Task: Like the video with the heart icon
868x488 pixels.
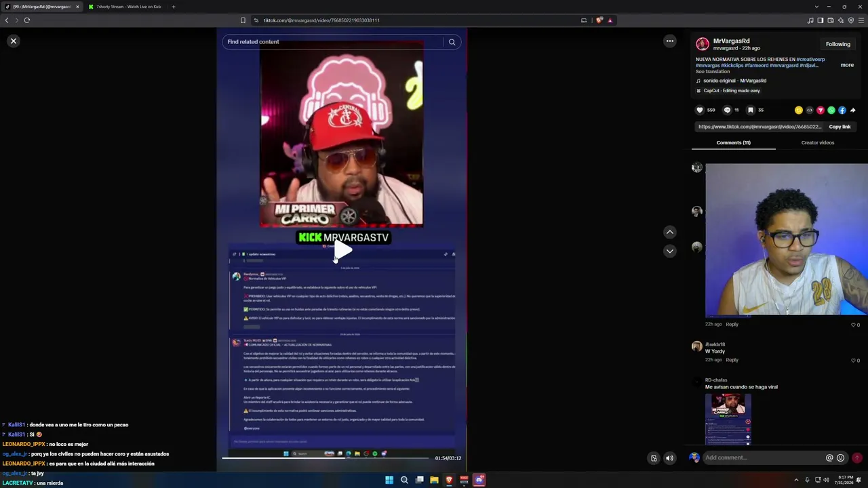Action: tap(700, 110)
